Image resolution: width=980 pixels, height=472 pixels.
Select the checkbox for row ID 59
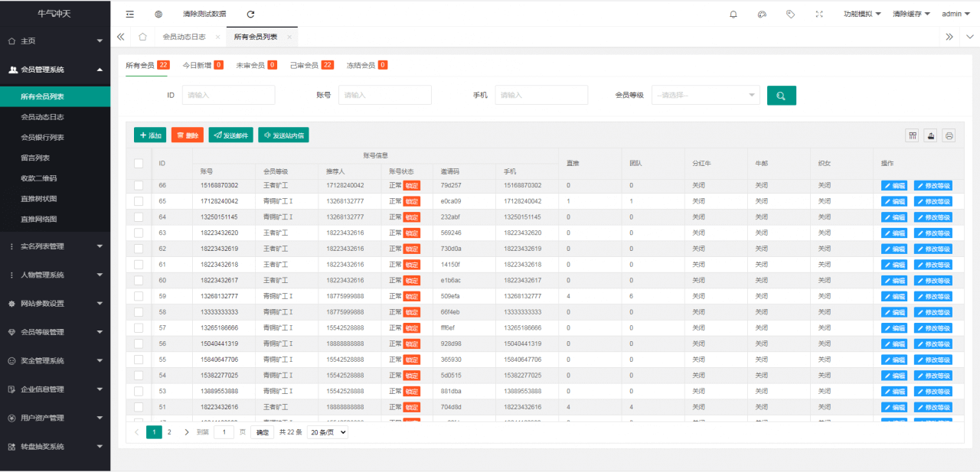click(139, 296)
